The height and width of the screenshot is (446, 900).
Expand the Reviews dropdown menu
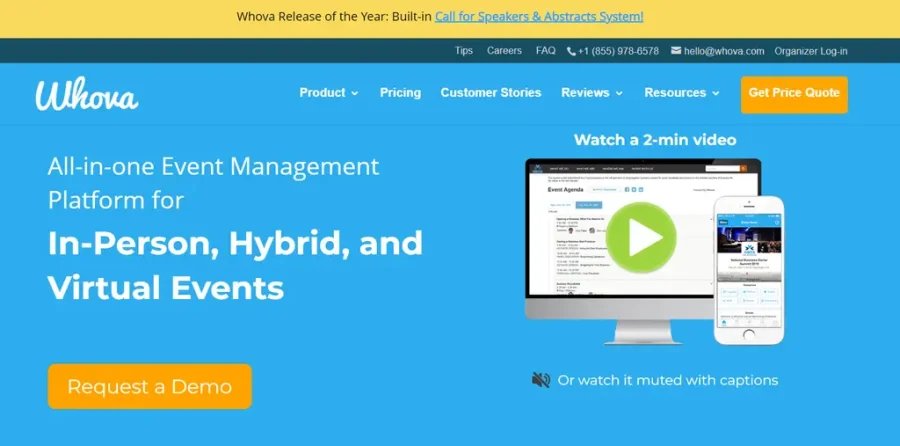click(x=592, y=93)
